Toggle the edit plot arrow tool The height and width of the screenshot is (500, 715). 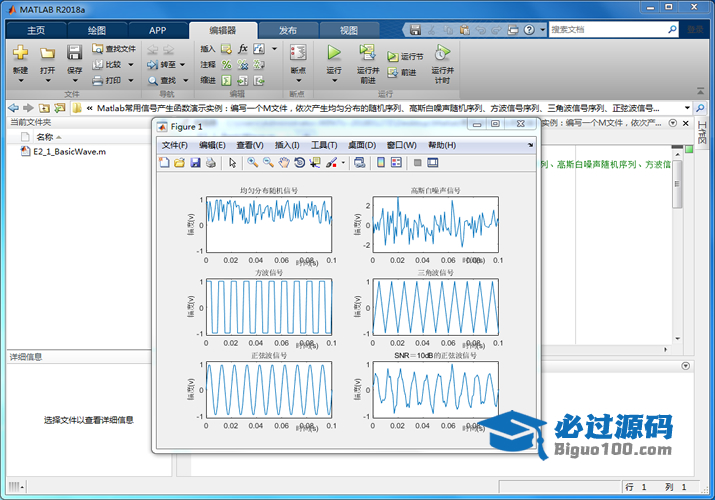coord(233,163)
